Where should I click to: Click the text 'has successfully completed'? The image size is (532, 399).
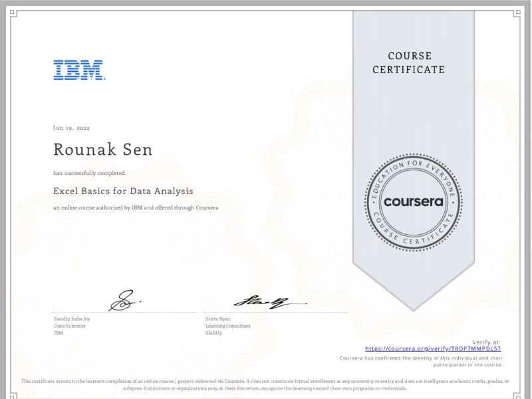[x=89, y=173]
